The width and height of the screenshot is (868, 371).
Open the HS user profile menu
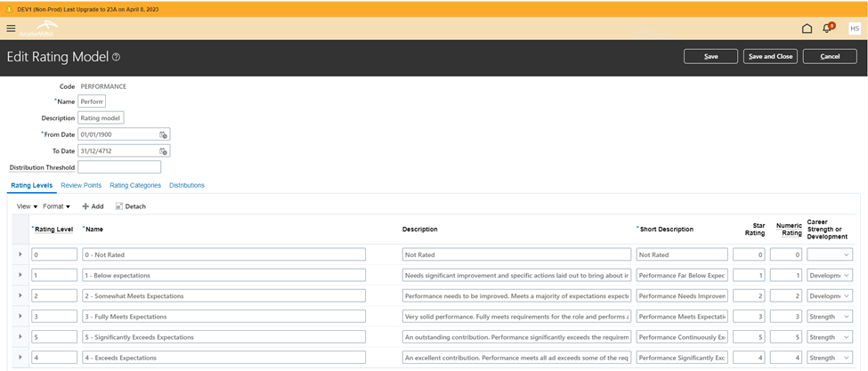pos(855,28)
